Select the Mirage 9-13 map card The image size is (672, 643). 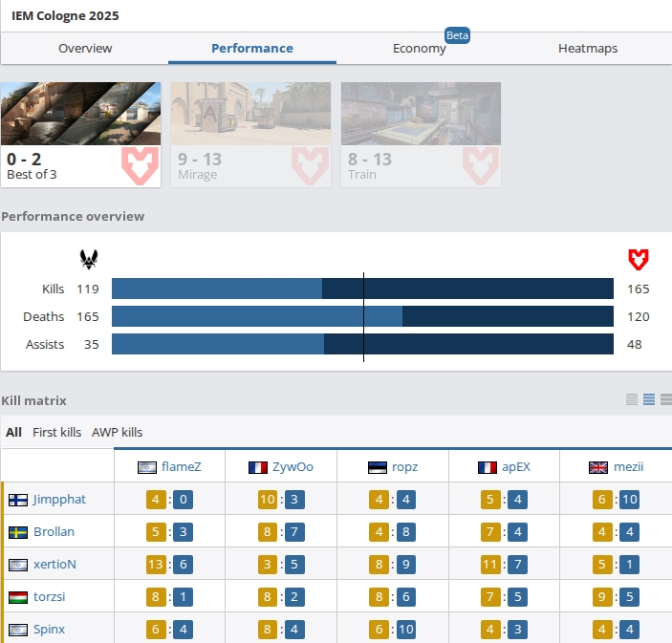250,135
